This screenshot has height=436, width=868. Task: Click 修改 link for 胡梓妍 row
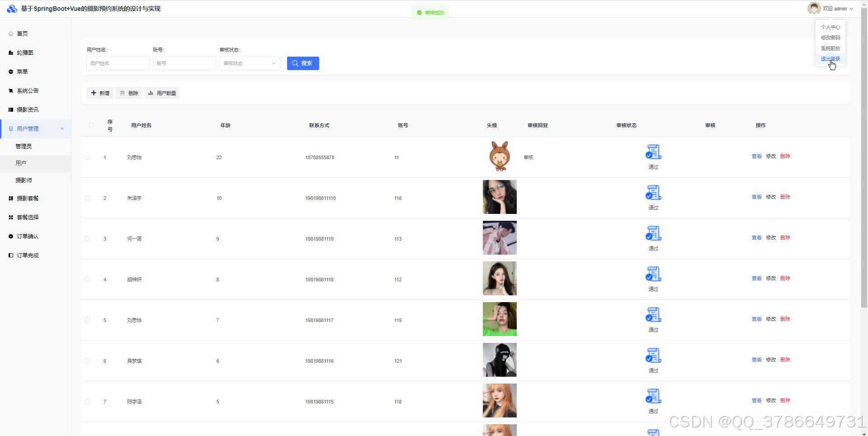[x=771, y=278]
